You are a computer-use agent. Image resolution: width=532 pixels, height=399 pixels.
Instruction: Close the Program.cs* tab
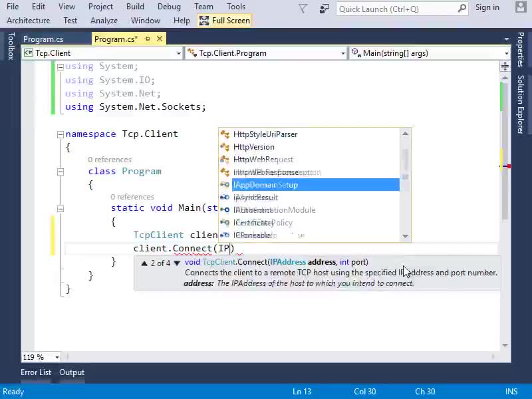tap(160, 39)
